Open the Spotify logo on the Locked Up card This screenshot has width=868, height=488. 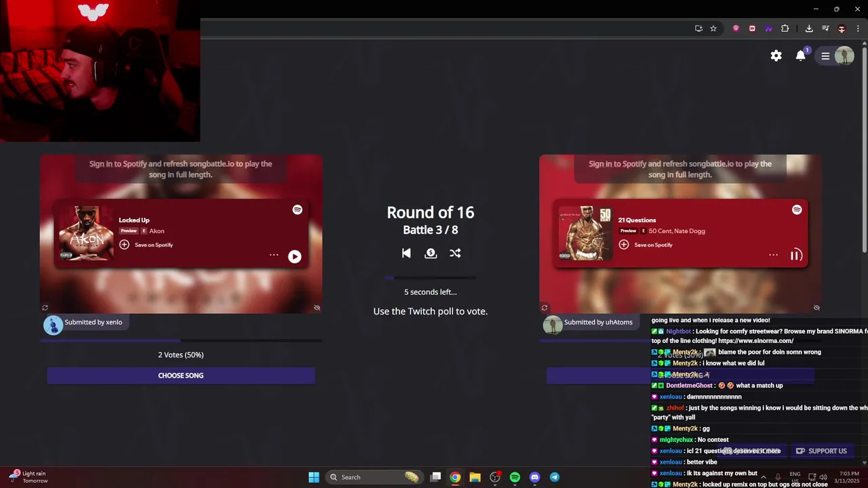tap(297, 210)
